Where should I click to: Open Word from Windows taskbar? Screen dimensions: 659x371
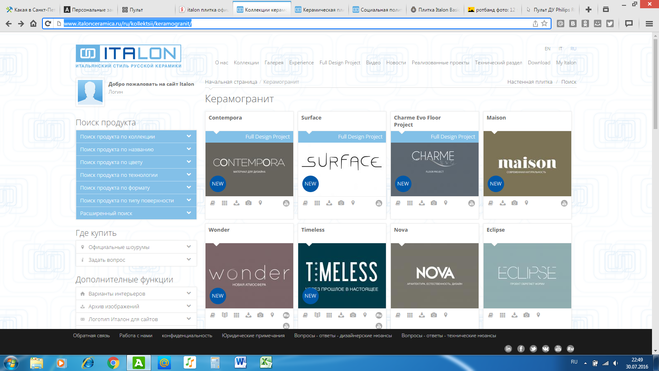241,363
